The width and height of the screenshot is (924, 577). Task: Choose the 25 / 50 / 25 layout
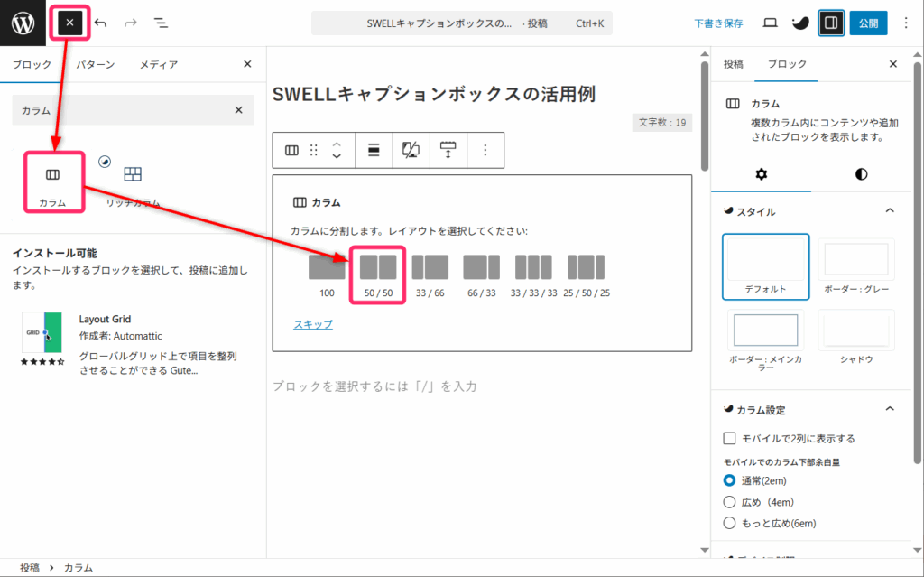587,275
